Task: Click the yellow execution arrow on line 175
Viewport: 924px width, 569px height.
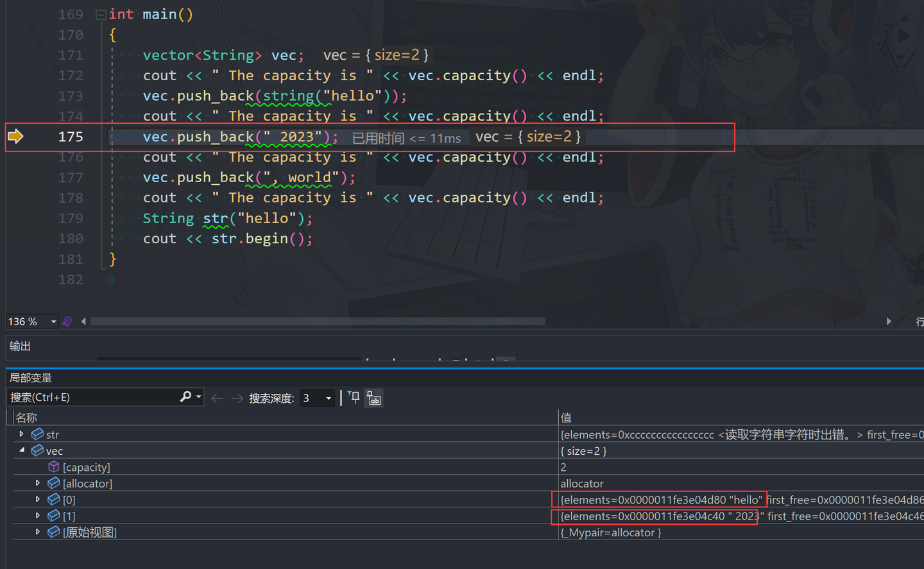Action: [x=16, y=136]
